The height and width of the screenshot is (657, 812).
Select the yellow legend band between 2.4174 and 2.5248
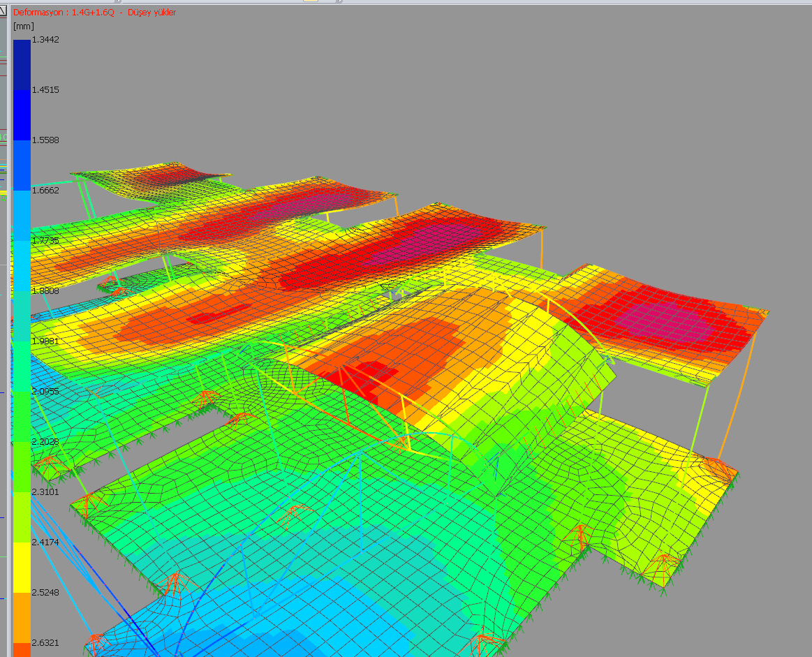[x=22, y=567]
